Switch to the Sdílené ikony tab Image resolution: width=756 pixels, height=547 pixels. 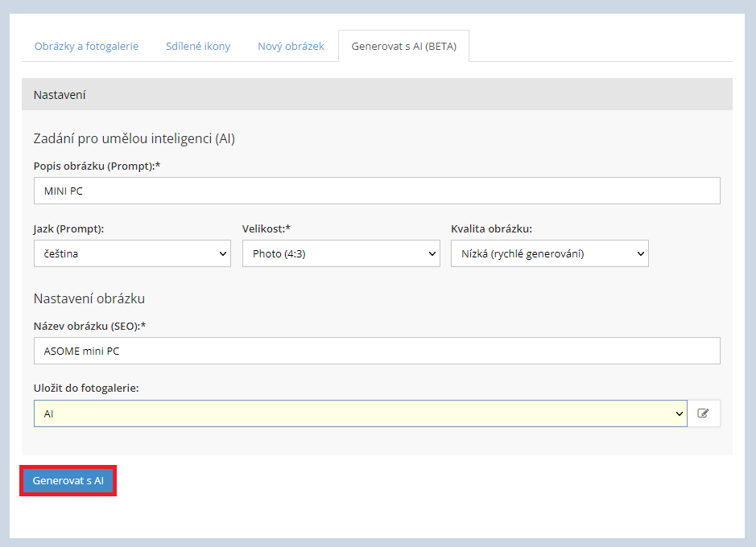click(x=198, y=47)
